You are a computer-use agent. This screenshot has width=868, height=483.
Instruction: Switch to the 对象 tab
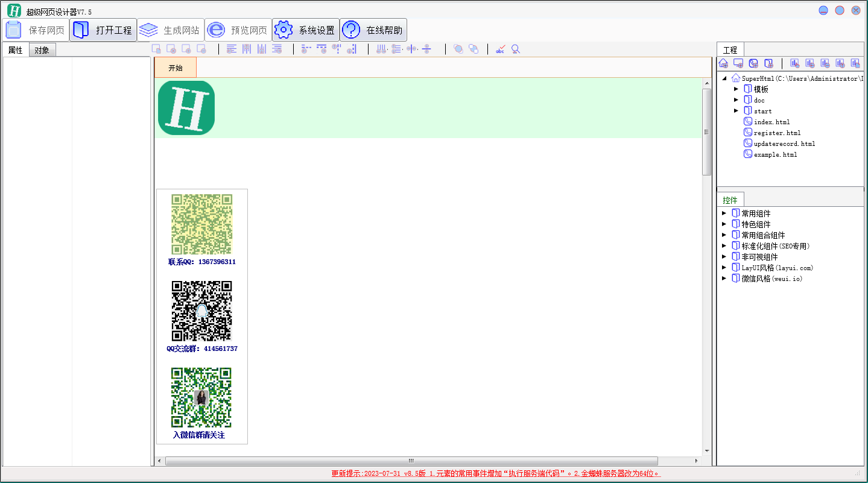[42, 50]
